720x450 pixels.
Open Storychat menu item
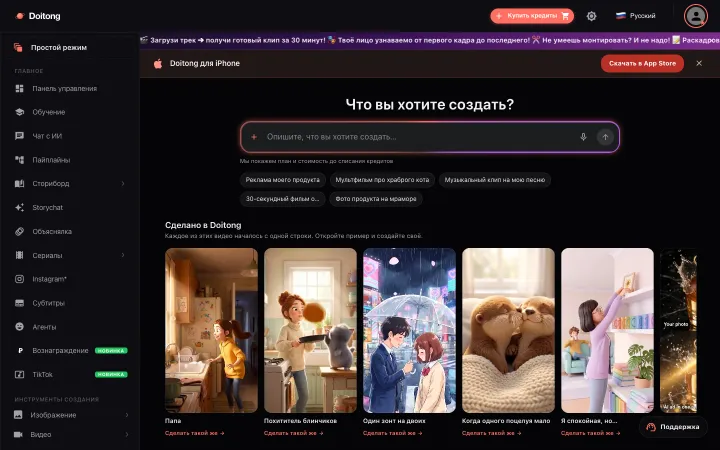coord(71,208)
